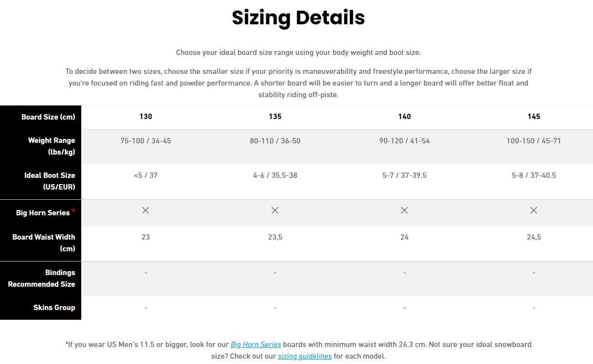The height and width of the screenshot is (364, 593).
Task: Click the 24,5 waist width value
Action: [534, 237]
